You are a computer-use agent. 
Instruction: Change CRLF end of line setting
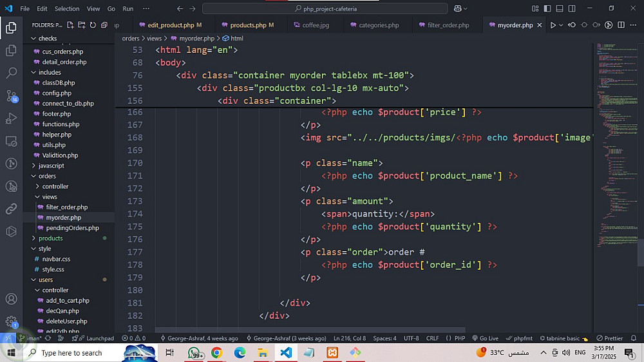coord(432,338)
